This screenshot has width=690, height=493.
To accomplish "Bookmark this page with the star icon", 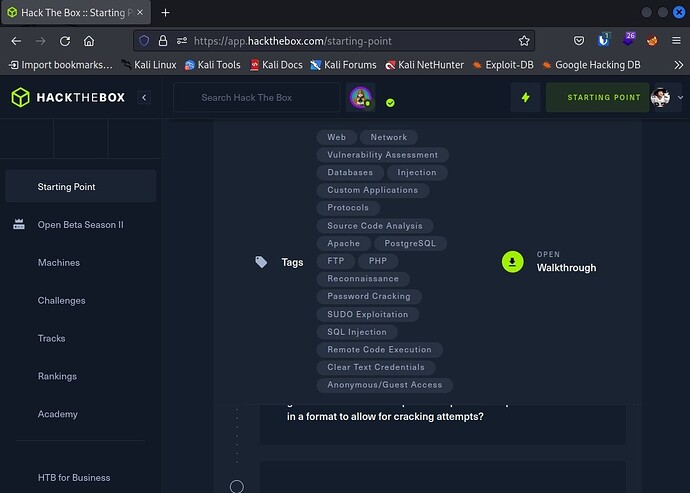I will pos(524,41).
